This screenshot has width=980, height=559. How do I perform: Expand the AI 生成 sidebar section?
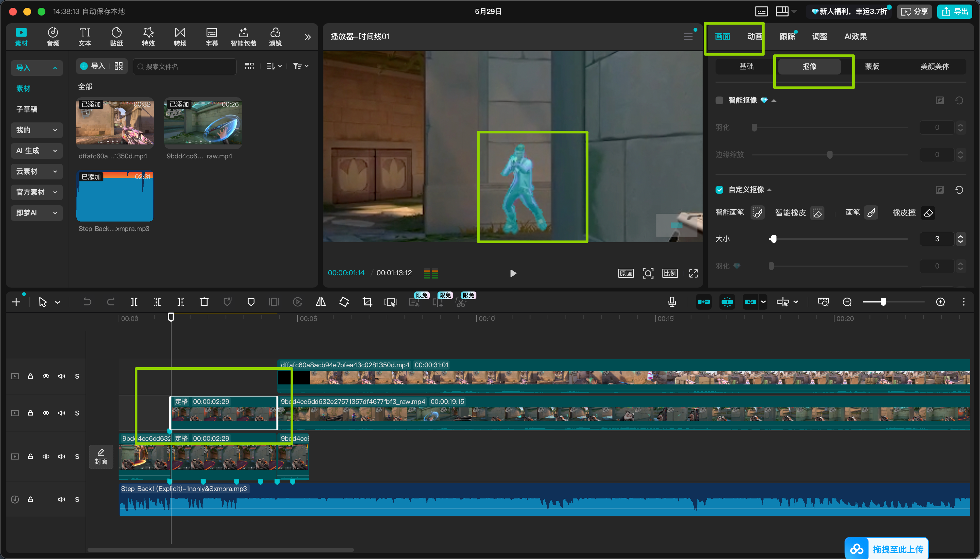coord(37,151)
